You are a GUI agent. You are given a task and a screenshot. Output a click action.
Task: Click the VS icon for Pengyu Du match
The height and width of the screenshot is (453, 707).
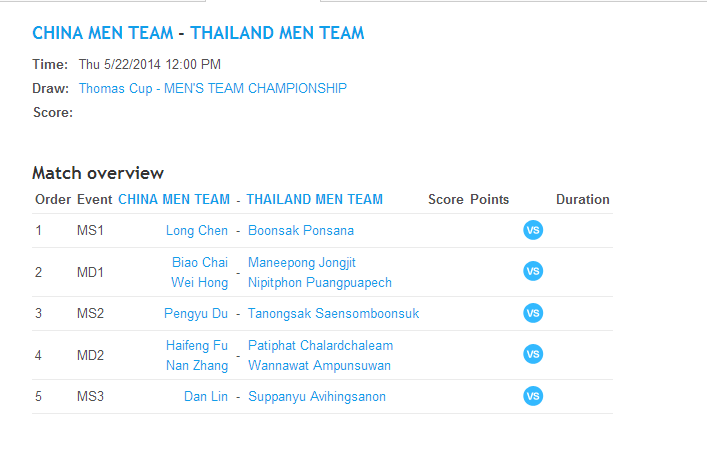(x=533, y=314)
